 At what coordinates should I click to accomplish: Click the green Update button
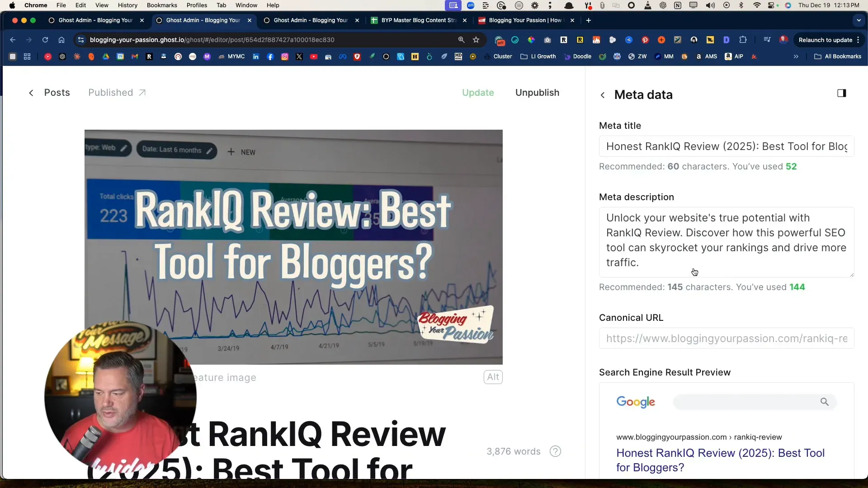tap(478, 93)
